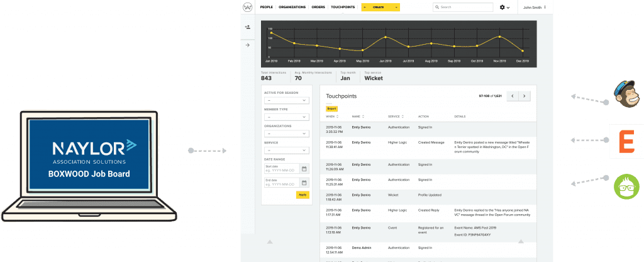Open the Touchpoints menu
Screen dimensions: 644x262
pos(343,8)
